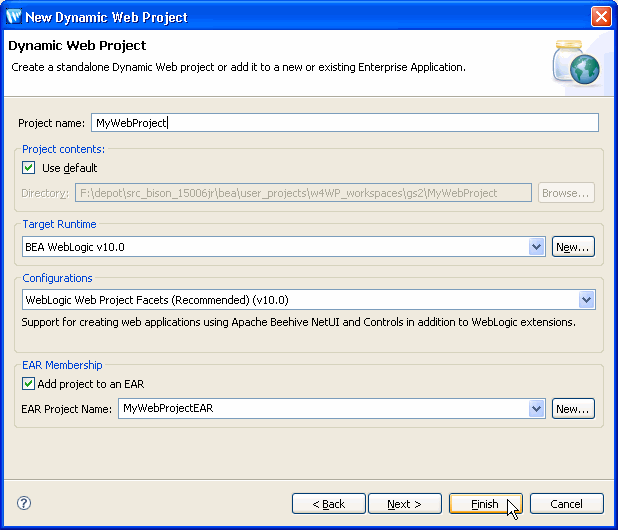Click the Directory label
The width and height of the screenshot is (618, 530).
[x=45, y=193]
